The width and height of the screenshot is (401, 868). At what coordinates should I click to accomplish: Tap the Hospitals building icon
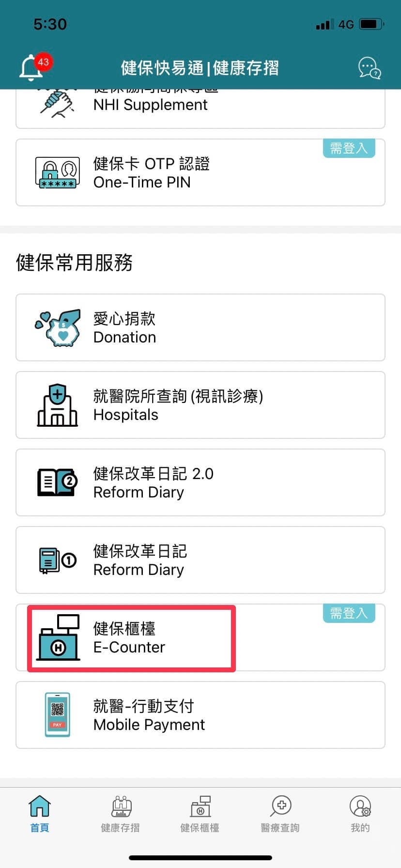58,405
